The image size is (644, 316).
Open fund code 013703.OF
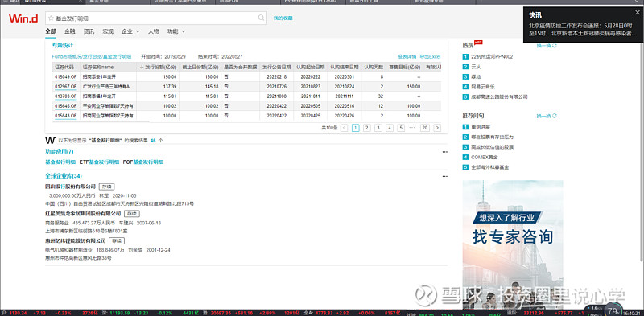click(x=66, y=96)
